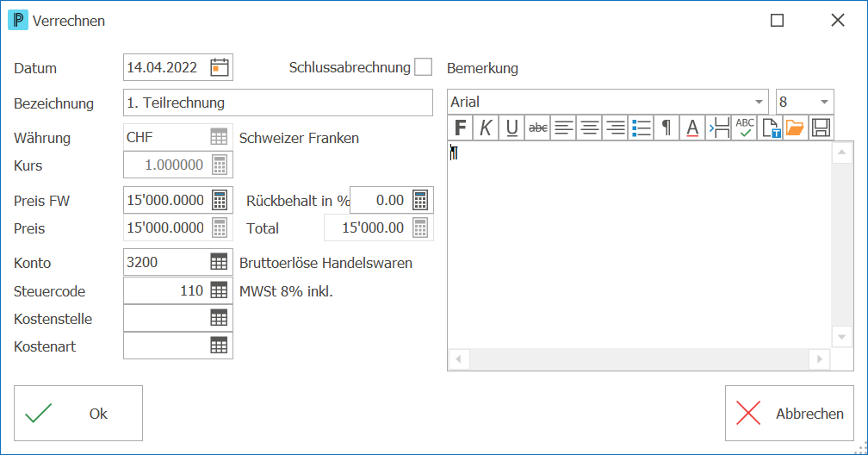Open the Total calculator icon

point(420,227)
